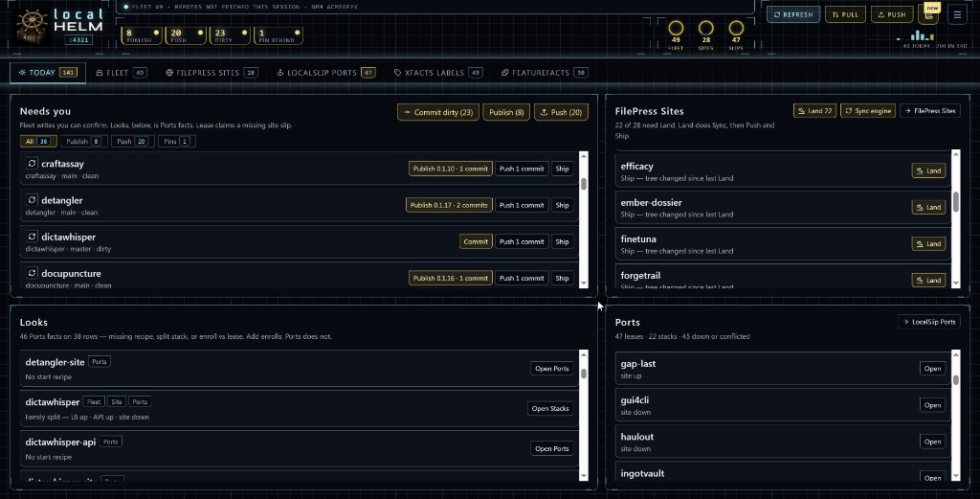Click the Publish (8) bulk button
This screenshot has width=980, height=499.
506,112
